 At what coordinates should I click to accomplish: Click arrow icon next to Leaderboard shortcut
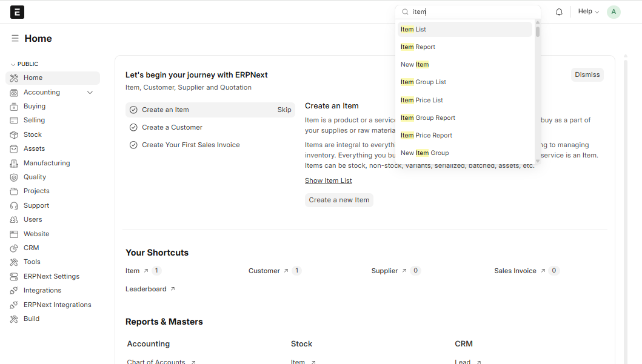173,289
